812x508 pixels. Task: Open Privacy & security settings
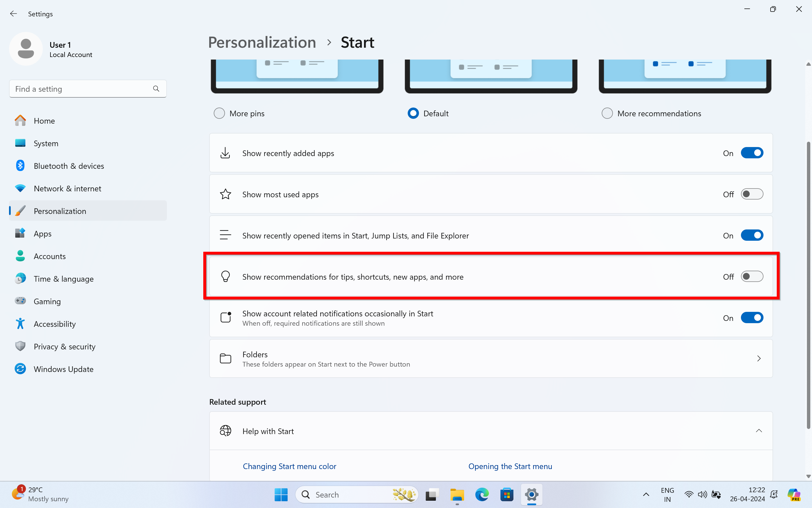tap(88, 346)
